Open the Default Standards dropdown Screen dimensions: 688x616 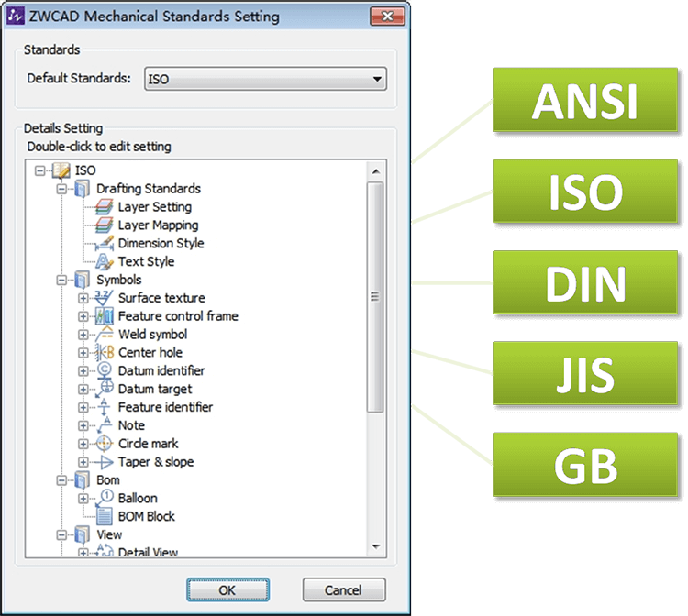click(376, 80)
